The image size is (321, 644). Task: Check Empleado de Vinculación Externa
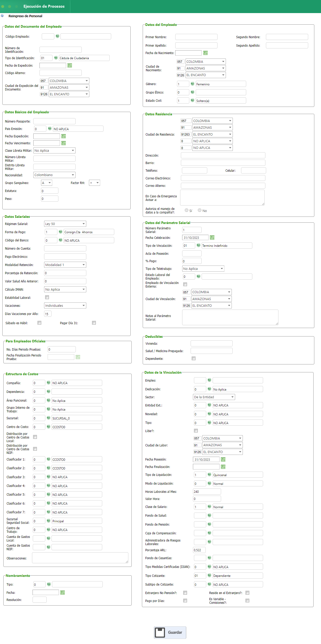coord(185,284)
